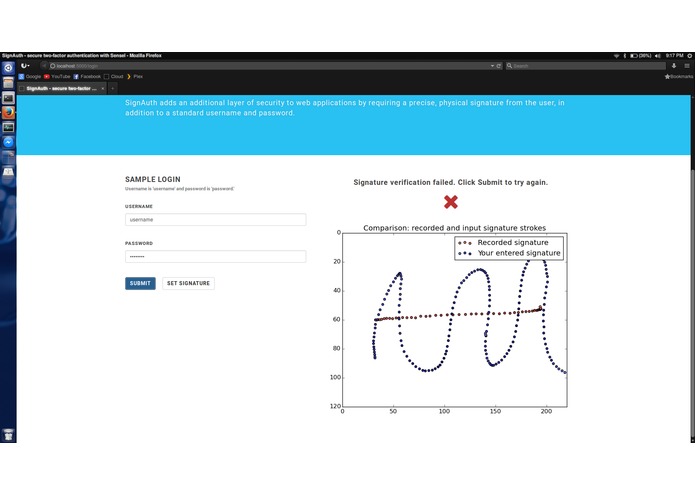Screen dimensions: 695x494
Task: Open the Bookmarks star menu
Action: click(x=679, y=77)
